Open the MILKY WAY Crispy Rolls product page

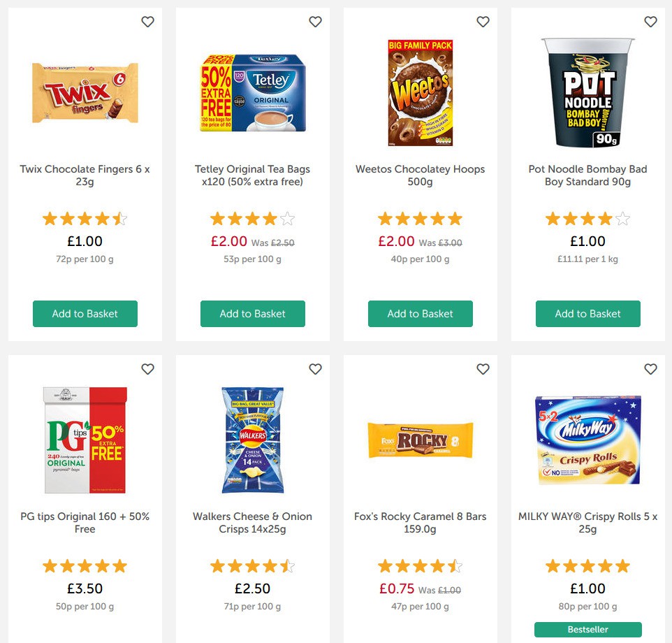pos(587,522)
